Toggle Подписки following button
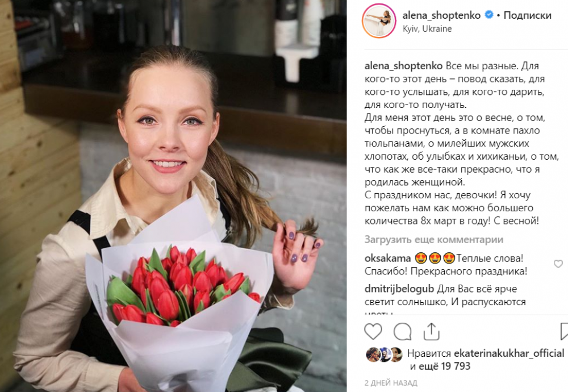Screen dimensions: 568x392 click(528, 15)
